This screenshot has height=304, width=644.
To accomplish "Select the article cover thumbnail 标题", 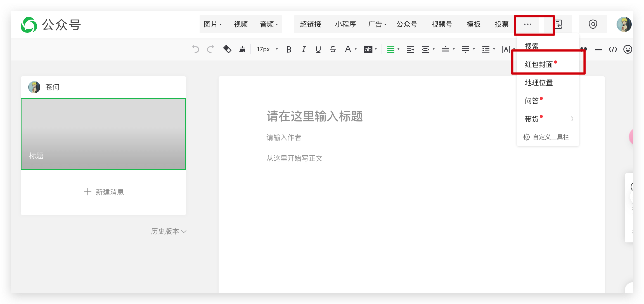I will click(103, 134).
